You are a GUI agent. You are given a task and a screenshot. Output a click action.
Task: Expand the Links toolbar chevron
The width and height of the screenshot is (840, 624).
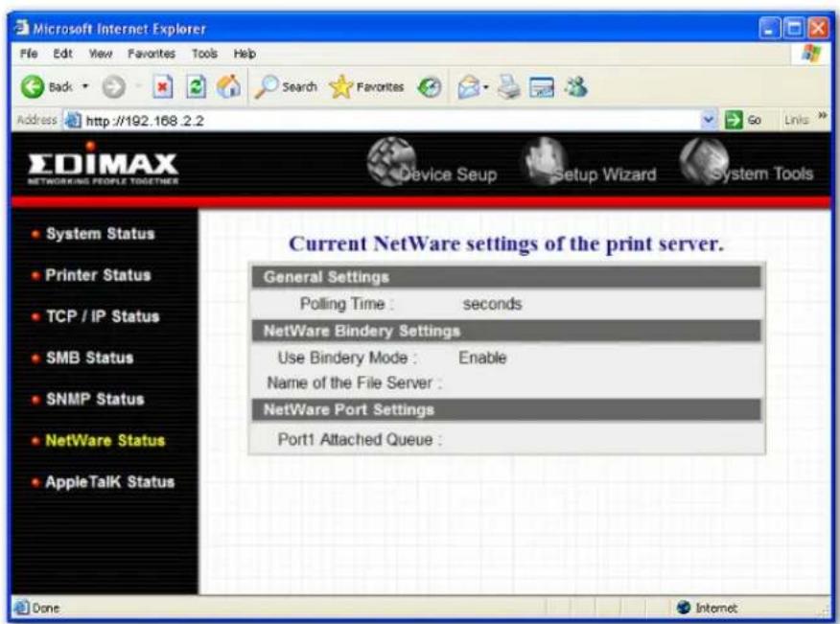point(822,115)
